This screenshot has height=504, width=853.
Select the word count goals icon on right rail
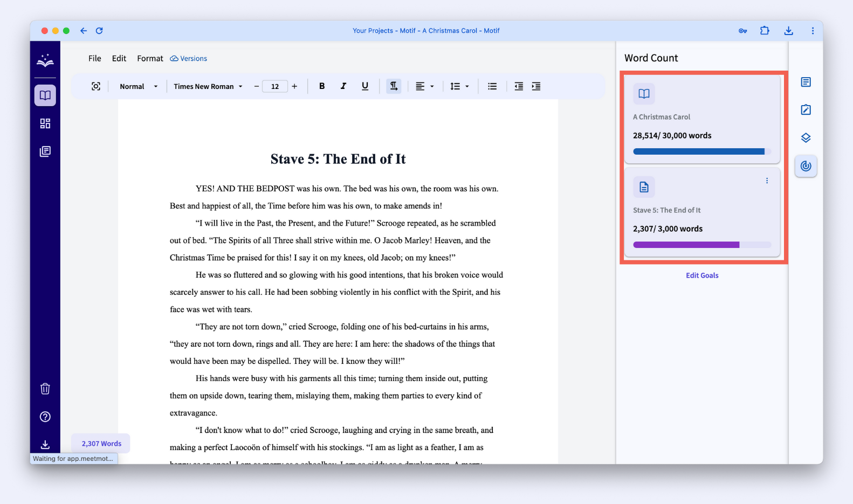click(806, 166)
